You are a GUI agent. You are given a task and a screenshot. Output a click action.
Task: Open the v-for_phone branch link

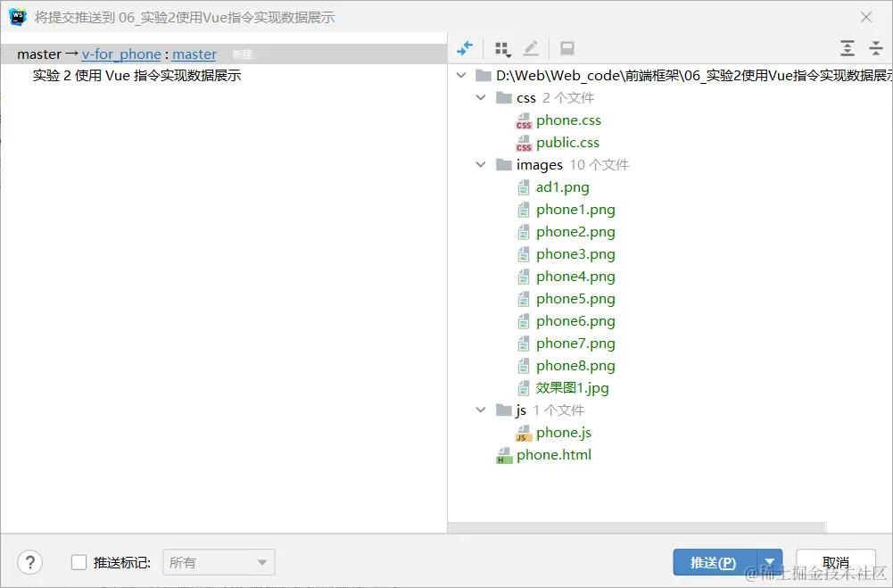(x=121, y=54)
